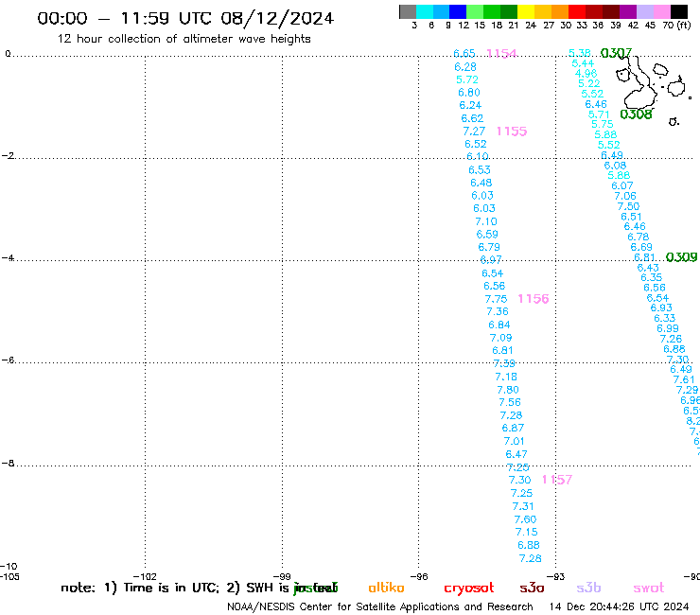Click the wave height value '6.65'
Viewport: 700px width, 615px height.
coord(464,54)
